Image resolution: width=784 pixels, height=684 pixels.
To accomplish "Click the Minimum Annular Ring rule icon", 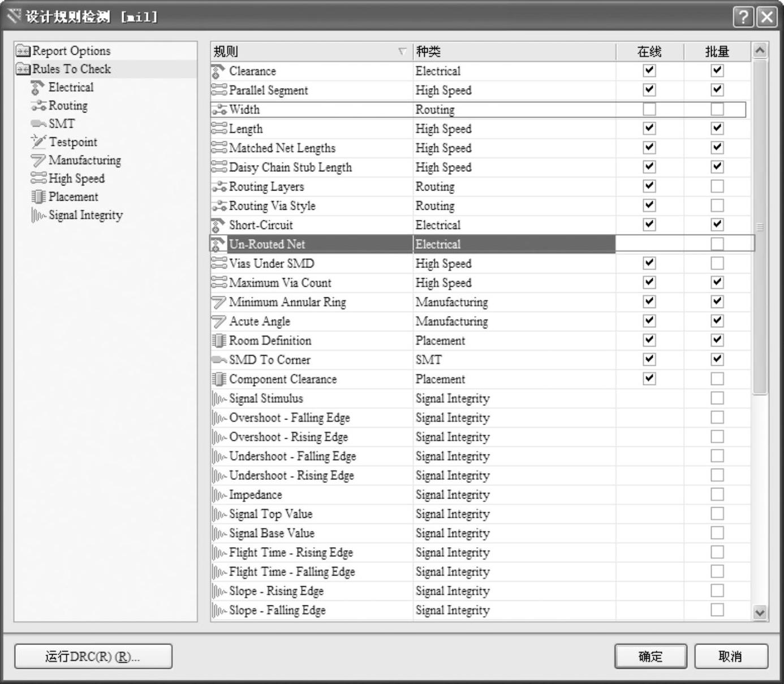I will pos(219,302).
